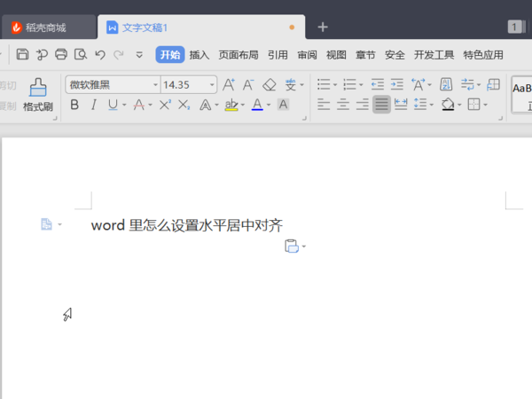Toggle Underline formatting
The height and width of the screenshot is (399, 532).
(113, 105)
